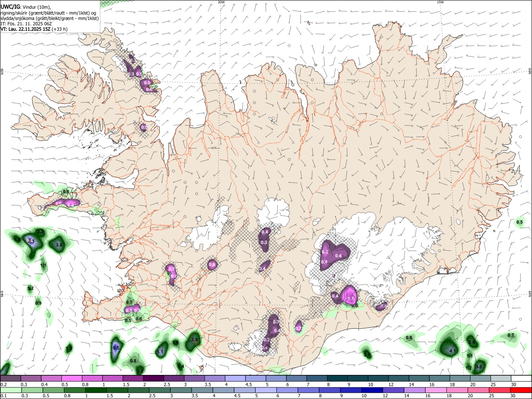The width and height of the screenshot is (532, 399).
Task: Click the light pink 16–18 swatch in lower scale
Action: pos(436,390)
